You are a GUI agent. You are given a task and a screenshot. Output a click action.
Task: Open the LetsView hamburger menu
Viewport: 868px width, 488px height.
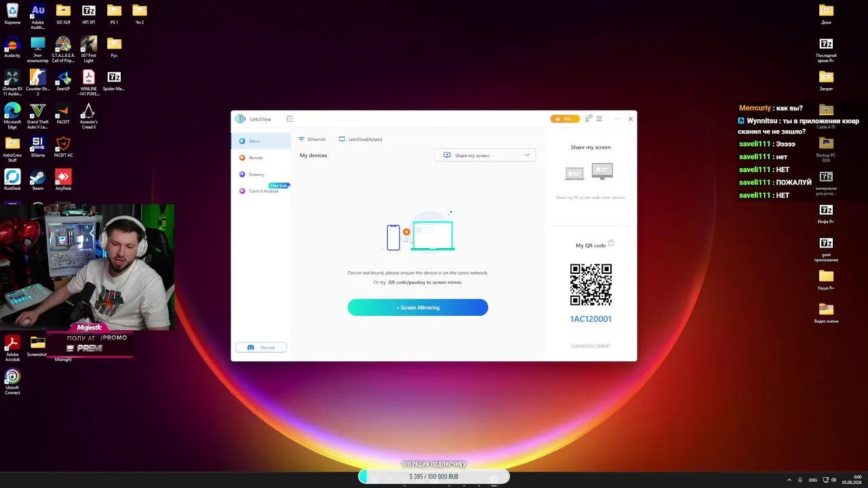coord(599,119)
